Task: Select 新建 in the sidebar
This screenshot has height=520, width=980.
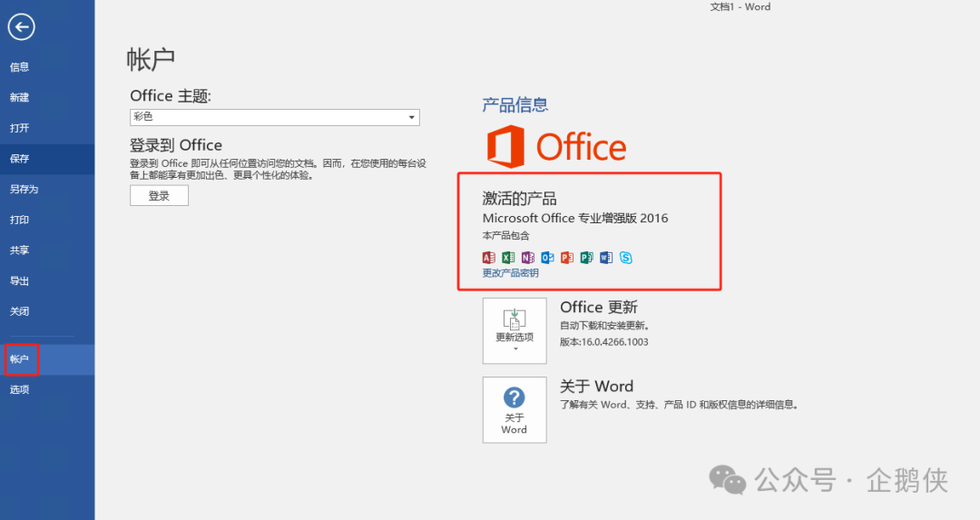Action: coord(47,97)
